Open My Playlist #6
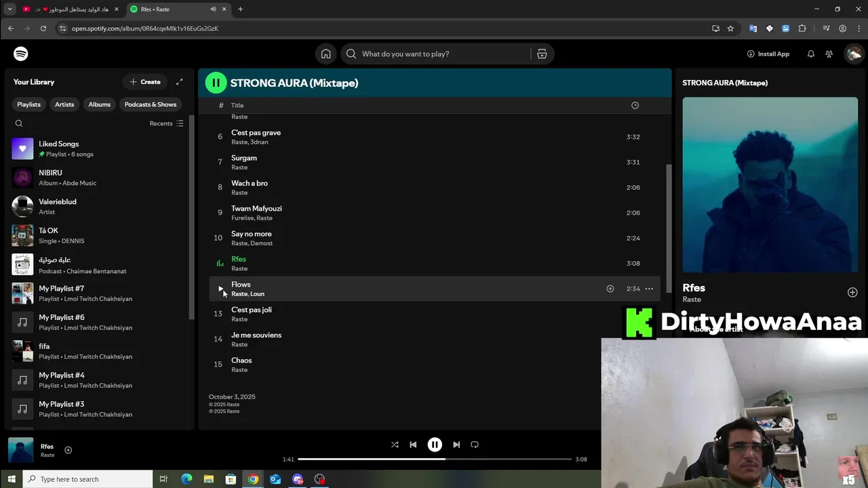 [x=99, y=322]
